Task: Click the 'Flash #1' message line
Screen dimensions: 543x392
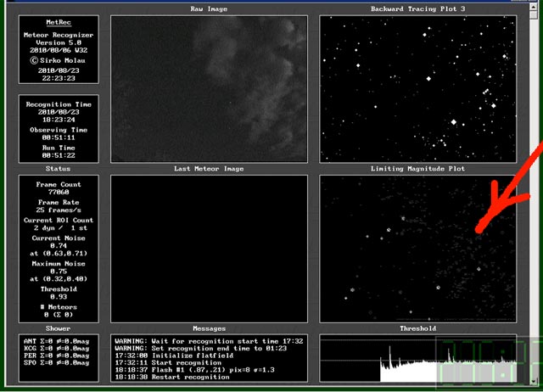Action: [x=193, y=370]
